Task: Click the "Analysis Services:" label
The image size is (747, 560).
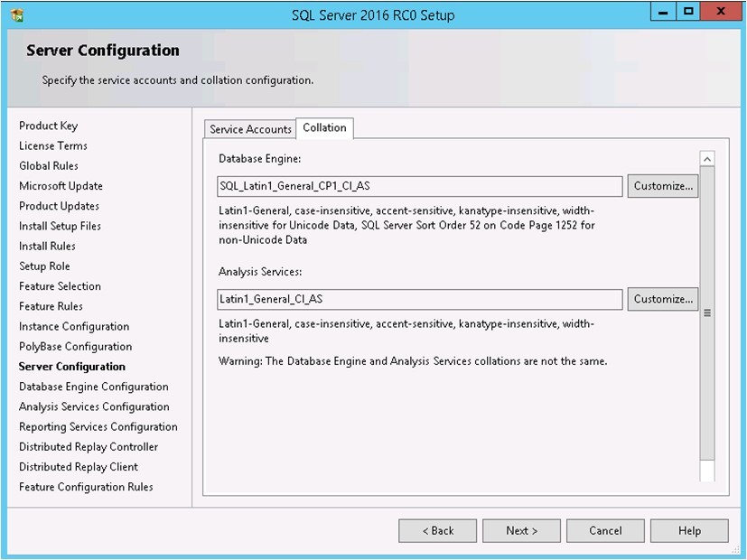Action: [260, 272]
